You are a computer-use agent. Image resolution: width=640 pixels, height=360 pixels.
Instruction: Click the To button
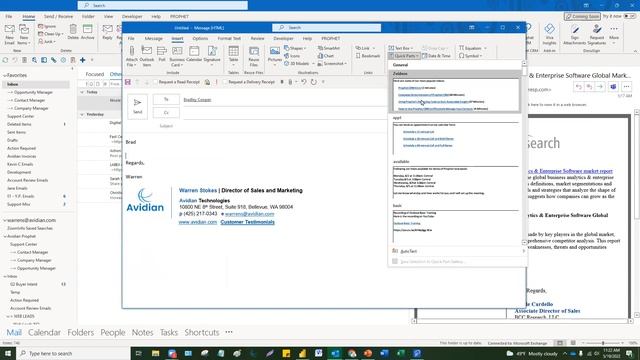(x=166, y=100)
